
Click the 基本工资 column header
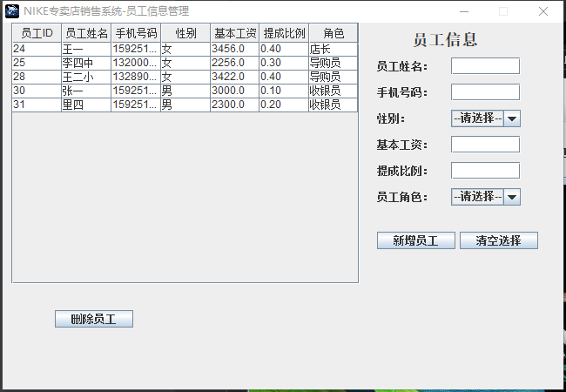click(235, 33)
